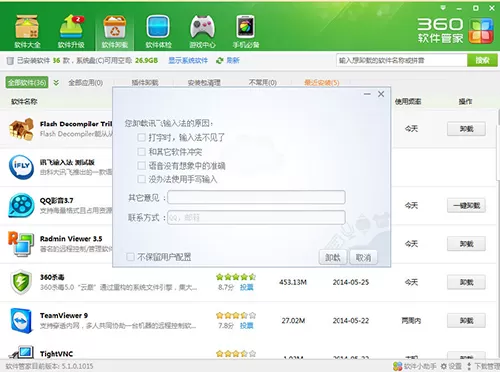This screenshot has height=372, width=500.
Task: Click the 360杀毒 shield icon
Action: point(21,282)
